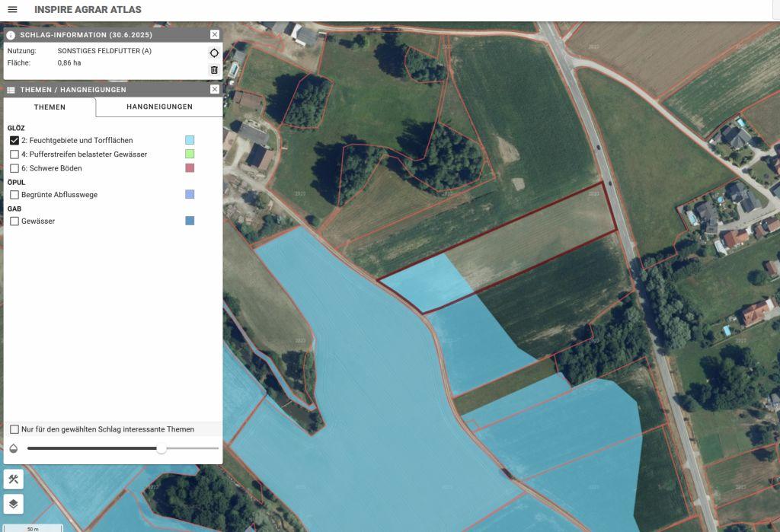The height and width of the screenshot is (532, 780).
Task: Click the light-blue Feuchtgebiete color swatch
Action: click(190, 140)
